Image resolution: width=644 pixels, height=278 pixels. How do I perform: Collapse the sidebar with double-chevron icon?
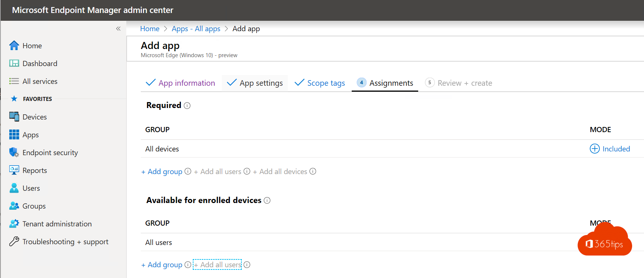point(118,29)
